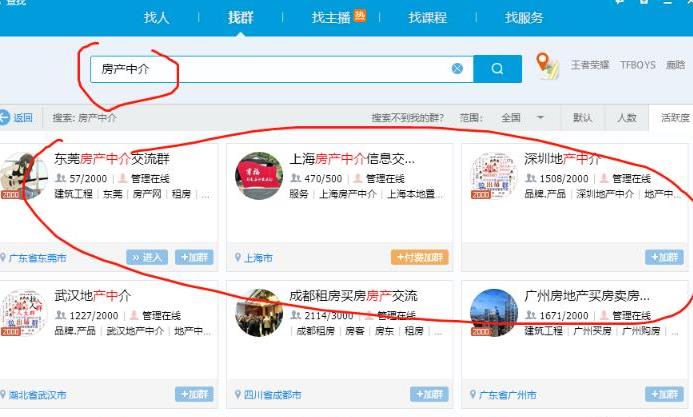693x417 pixels.
Task: Switch to the 找主播 tab
Action: (x=331, y=18)
